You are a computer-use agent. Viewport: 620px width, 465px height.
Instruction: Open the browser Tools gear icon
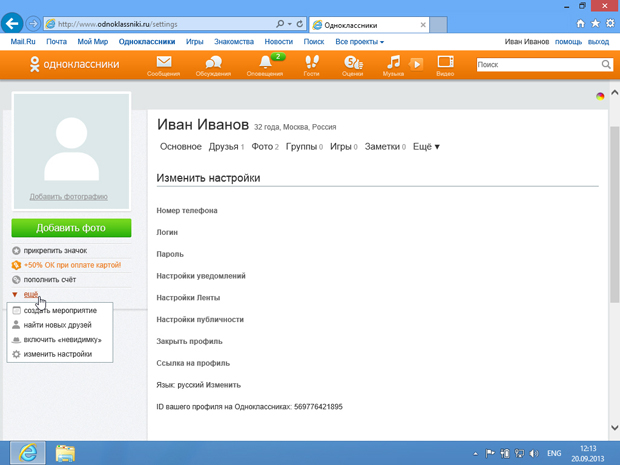coord(611,24)
